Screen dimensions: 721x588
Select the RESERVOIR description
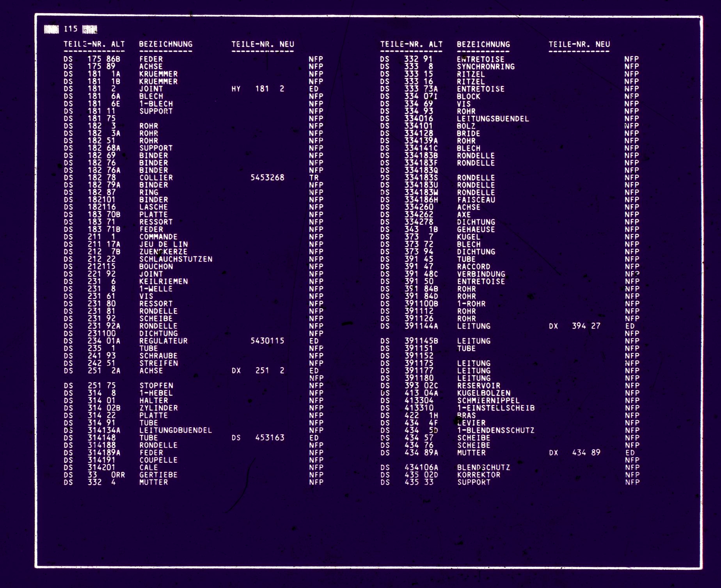[x=479, y=385]
